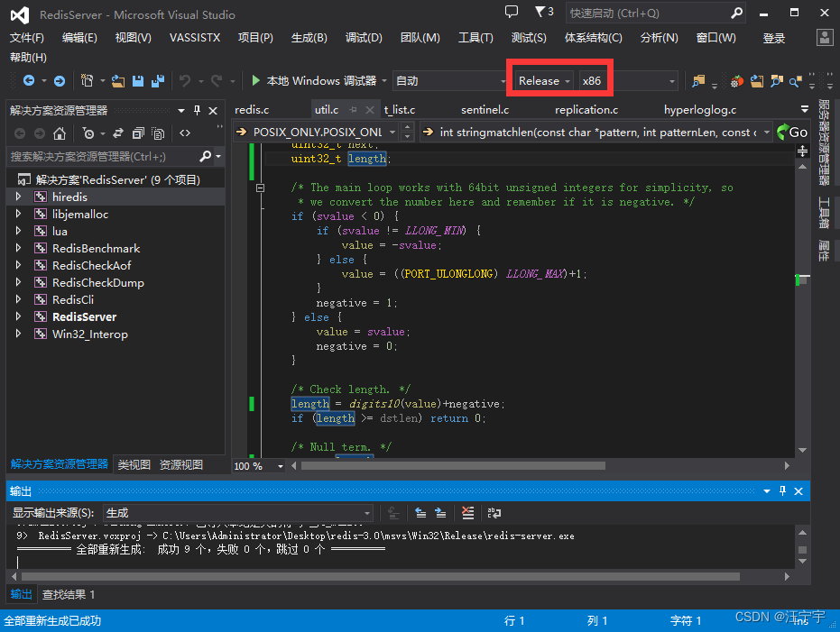Select the RedisCli project
Image resolution: width=840 pixels, height=632 pixels.
click(73, 299)
